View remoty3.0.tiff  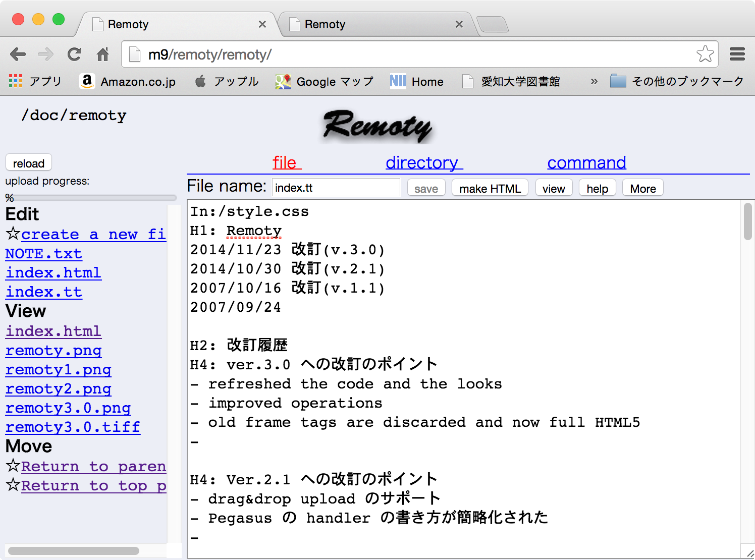pos(73,427)
